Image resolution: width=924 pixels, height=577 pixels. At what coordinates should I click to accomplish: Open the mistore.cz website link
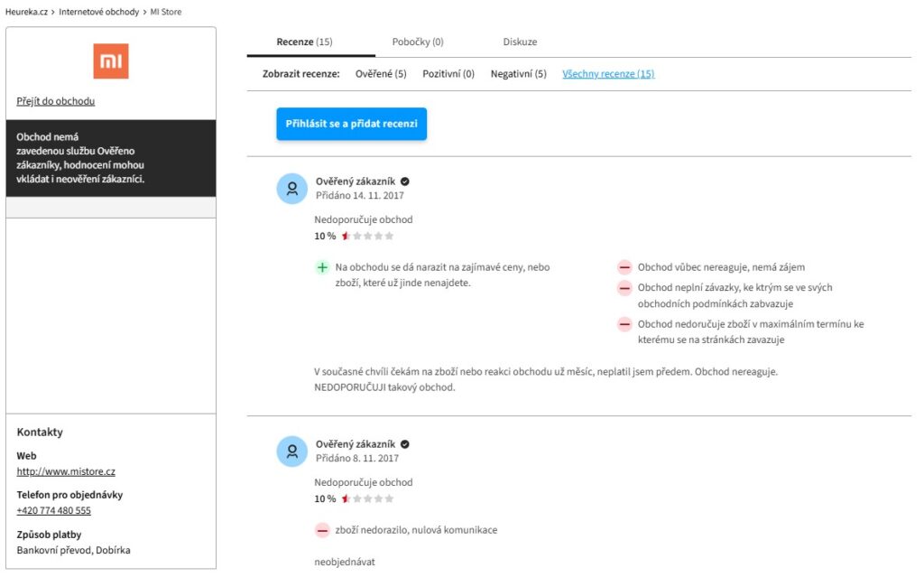tap(66, 471)
